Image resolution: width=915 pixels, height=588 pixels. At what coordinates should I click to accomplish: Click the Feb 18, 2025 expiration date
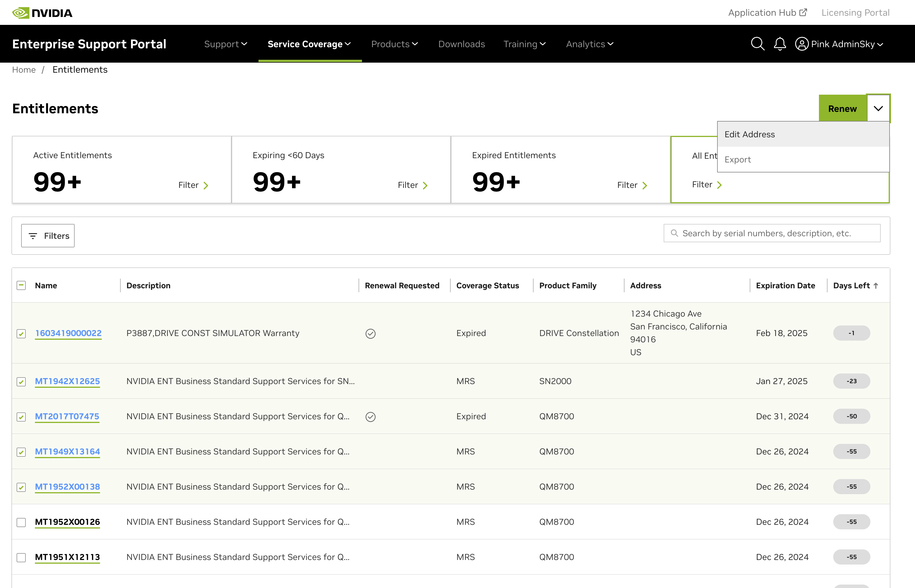(782, 333)
